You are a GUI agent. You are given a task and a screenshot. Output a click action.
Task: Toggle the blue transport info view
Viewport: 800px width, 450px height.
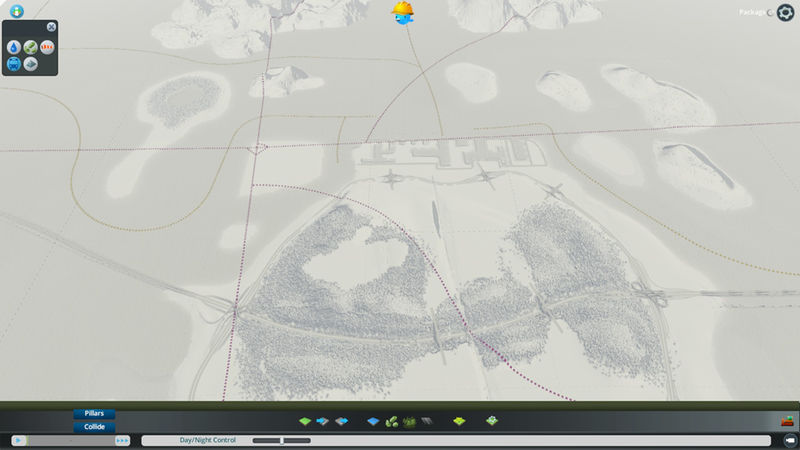14,64
